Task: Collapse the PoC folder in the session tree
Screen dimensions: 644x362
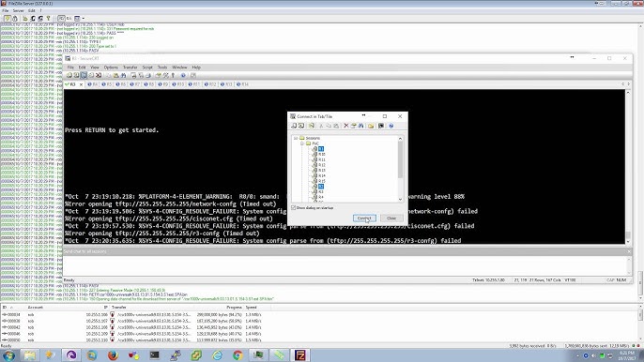Action: [302, 143]
